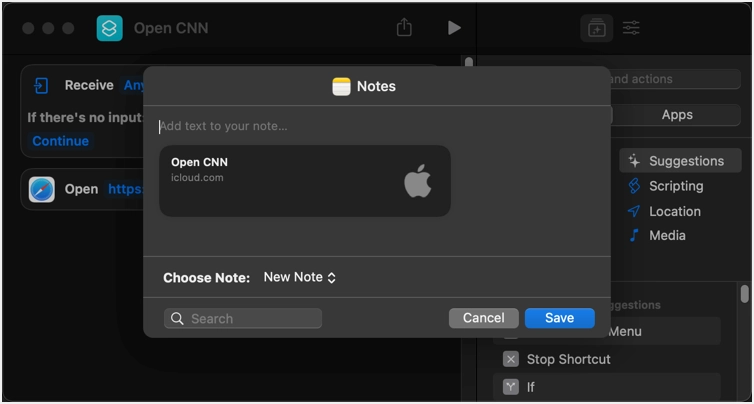Click the editor vertical scrollbar

point(469,62)
